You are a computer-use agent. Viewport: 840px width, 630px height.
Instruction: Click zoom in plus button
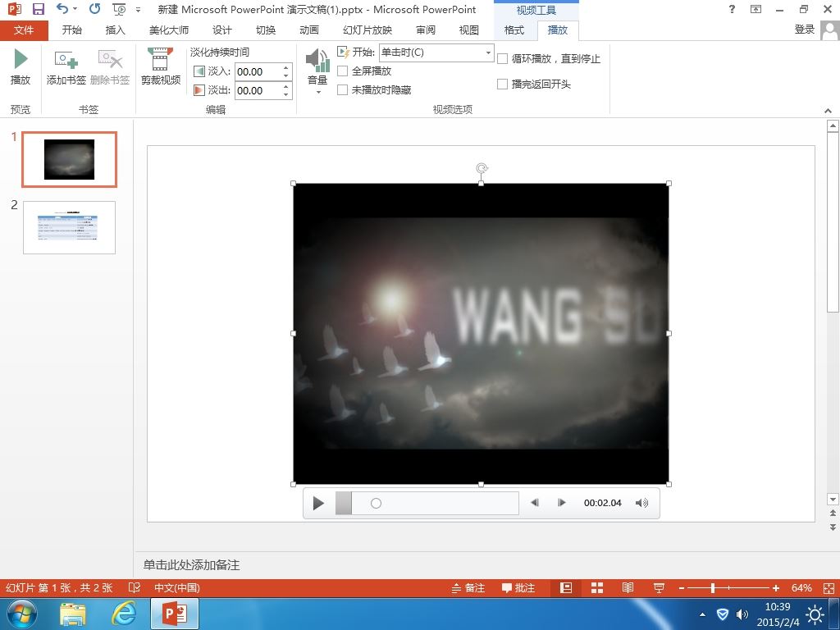pos(776,588)
